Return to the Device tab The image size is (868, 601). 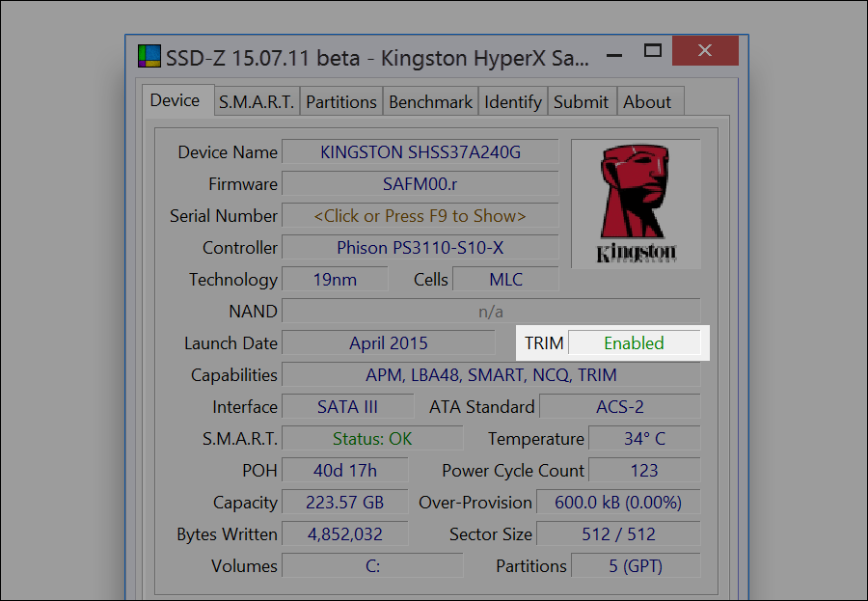(177, 99)
